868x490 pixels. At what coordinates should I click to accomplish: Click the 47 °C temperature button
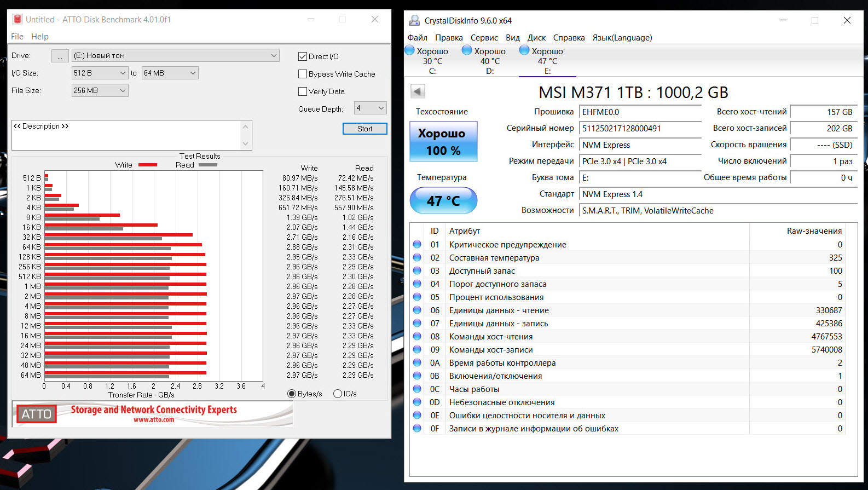click(443, 201)
